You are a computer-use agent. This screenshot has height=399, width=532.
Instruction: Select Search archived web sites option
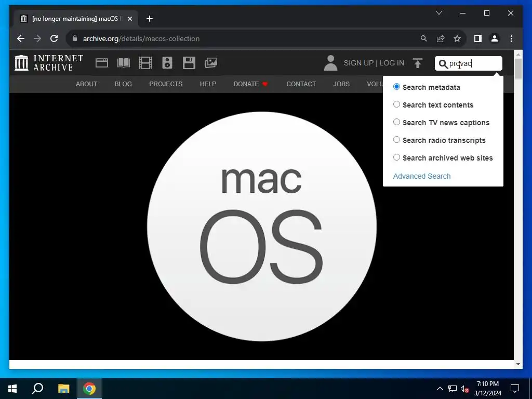click(396, 157)
